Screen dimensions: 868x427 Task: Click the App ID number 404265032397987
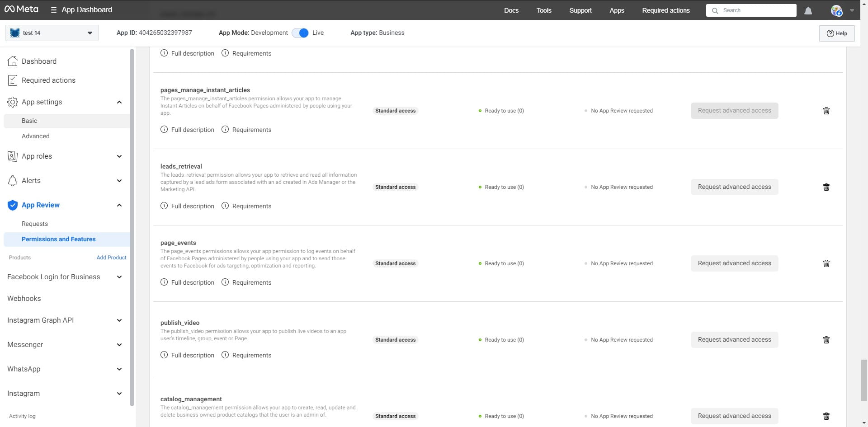coord(165,33)
